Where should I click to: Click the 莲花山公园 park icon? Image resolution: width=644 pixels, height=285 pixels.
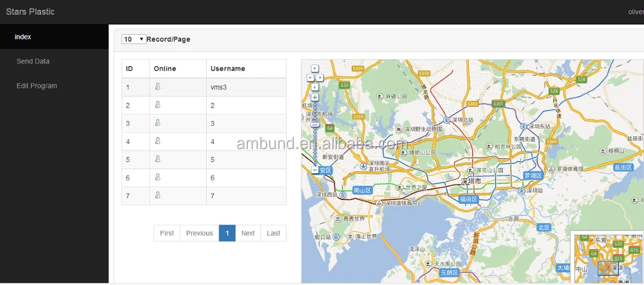tap(470, 170)
